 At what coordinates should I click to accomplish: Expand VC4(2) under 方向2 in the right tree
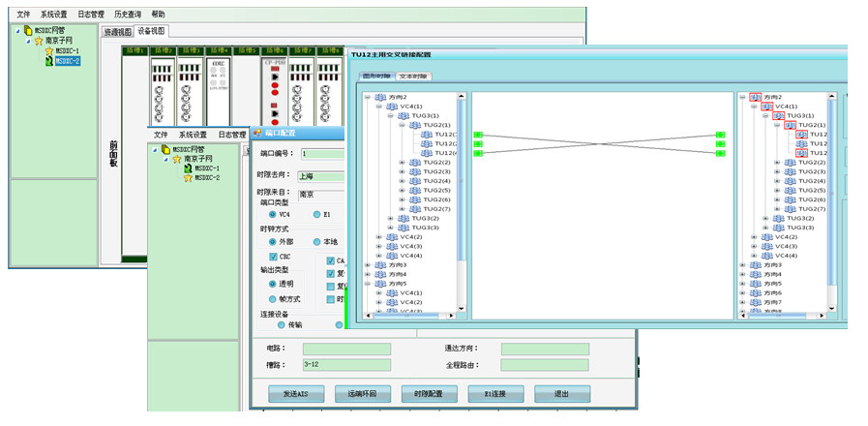[754, 236]
